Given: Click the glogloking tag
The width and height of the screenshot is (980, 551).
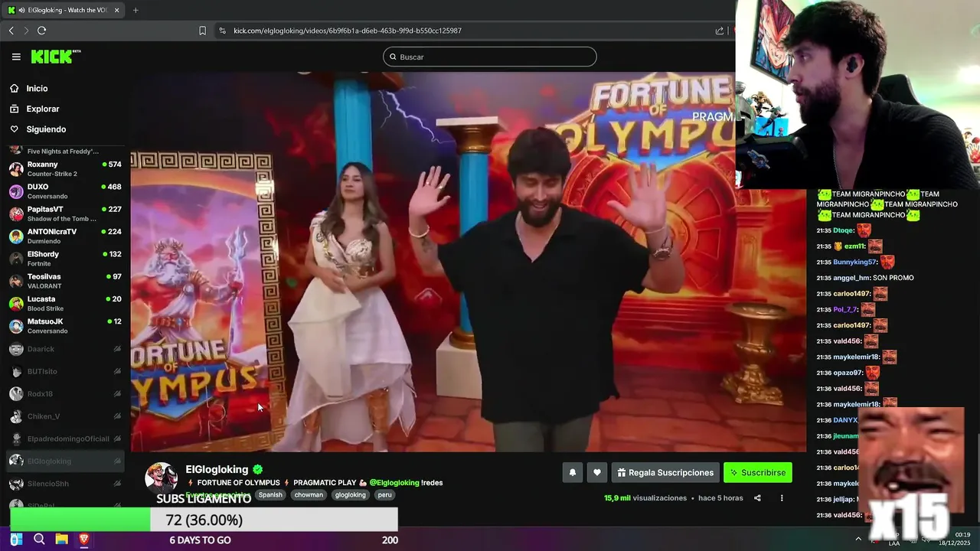Looking at the screenshot, I should tap(351, 495).
